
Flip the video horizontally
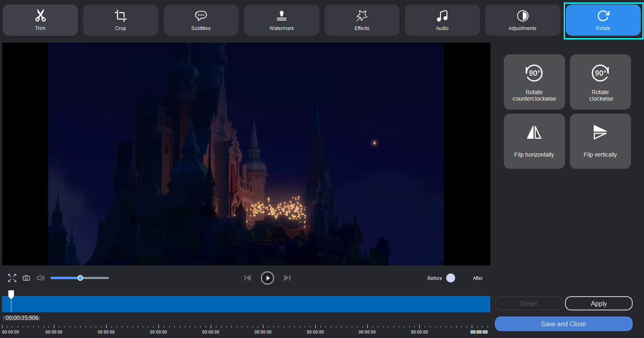point(534,141)
